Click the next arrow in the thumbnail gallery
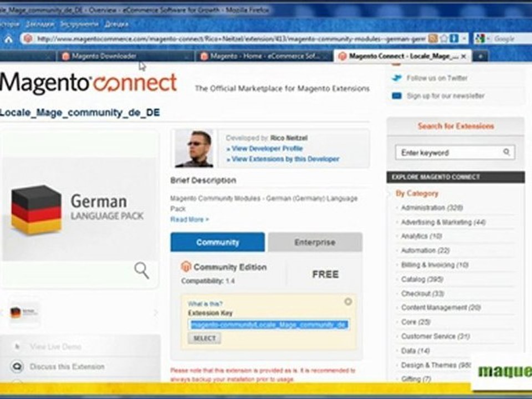The width and height of the screenshot is (532, 399). point(156,313)
